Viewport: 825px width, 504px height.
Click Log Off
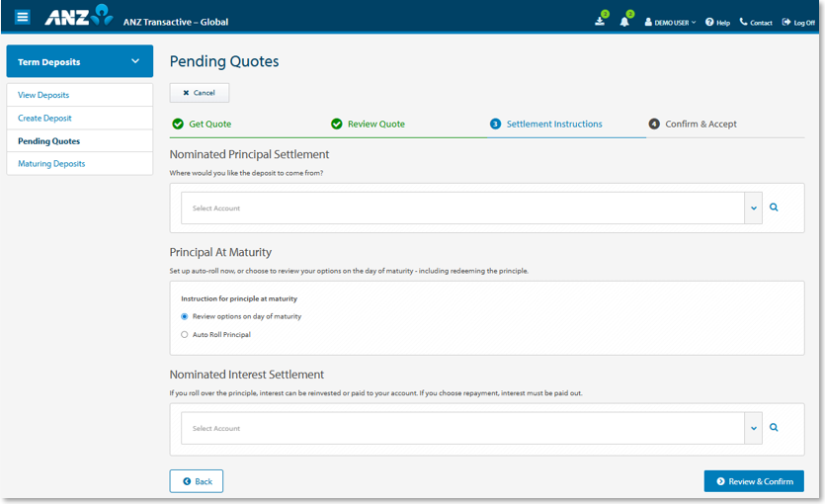point(798,22)
